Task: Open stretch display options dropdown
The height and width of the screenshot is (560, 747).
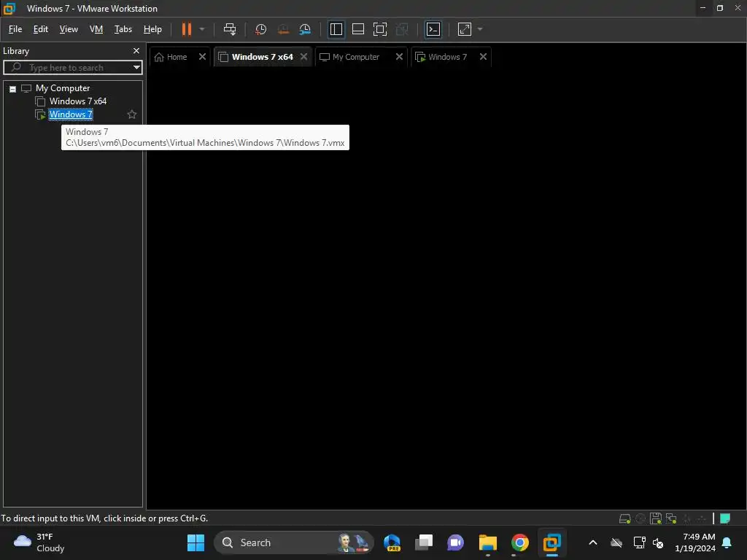Action: tap(480, 29)
